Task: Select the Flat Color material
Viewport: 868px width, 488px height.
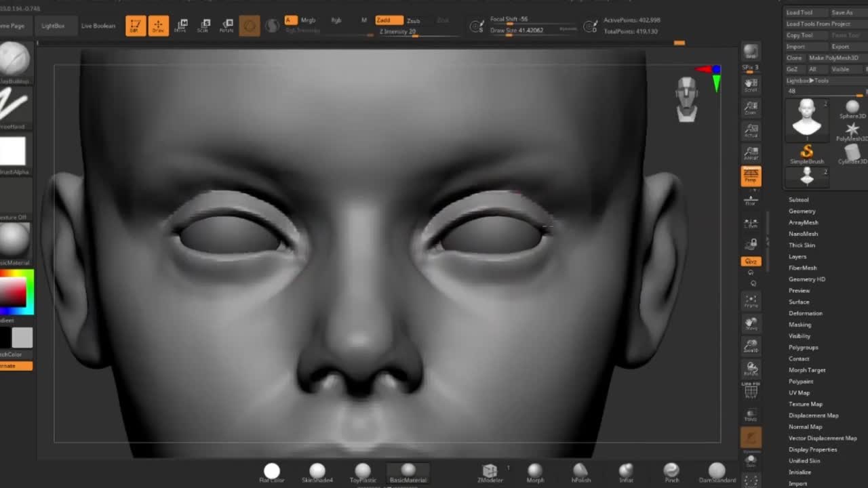Action: click(x=272, y=472)
